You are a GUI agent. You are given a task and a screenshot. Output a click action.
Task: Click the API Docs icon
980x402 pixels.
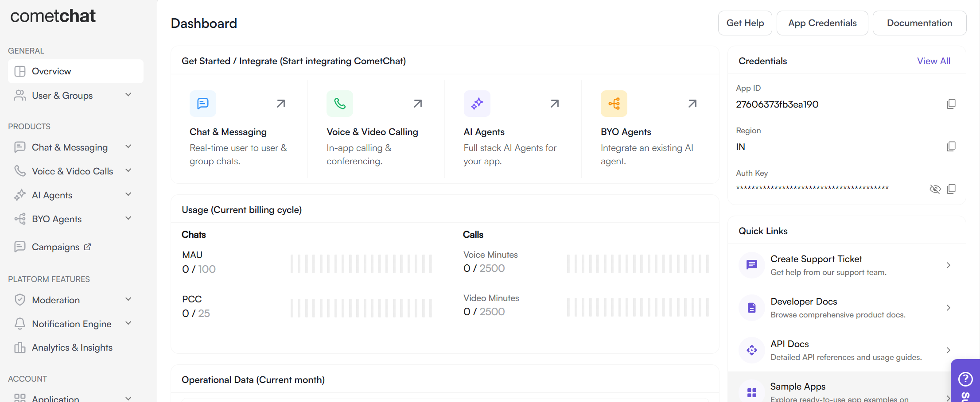(x=752, y=350)
